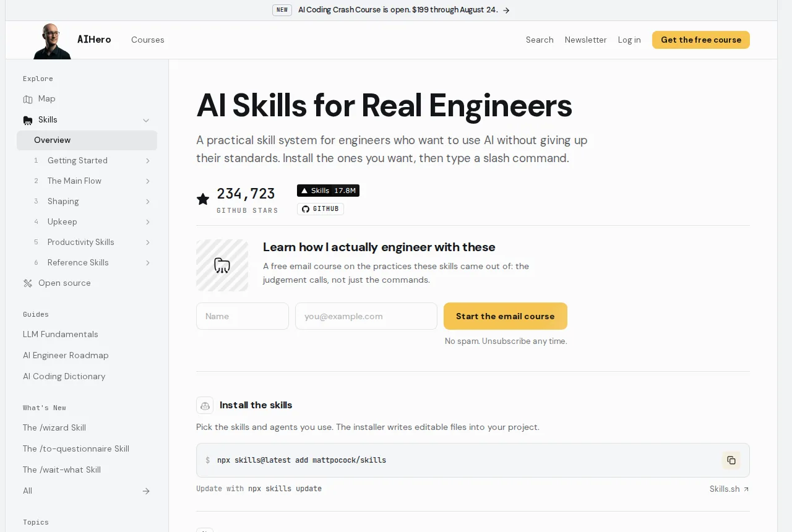
Task: Click Start the email course button
Action: (x=506, y=316)
